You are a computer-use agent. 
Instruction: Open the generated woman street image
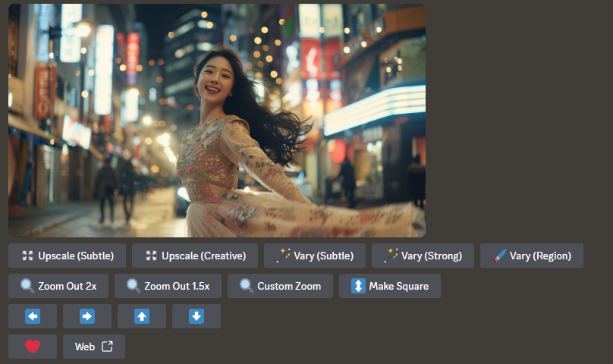tap(217, 121)
